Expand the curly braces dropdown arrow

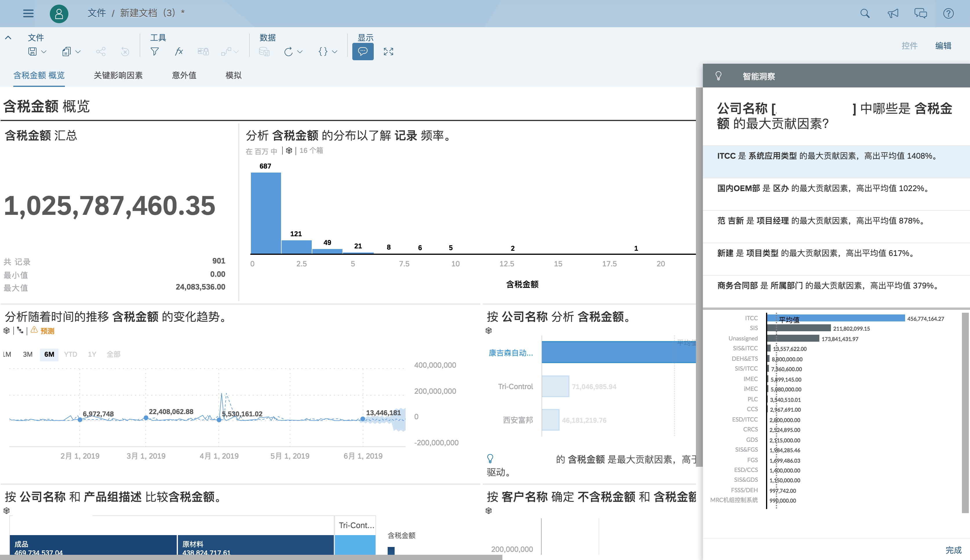pos(334,52)
